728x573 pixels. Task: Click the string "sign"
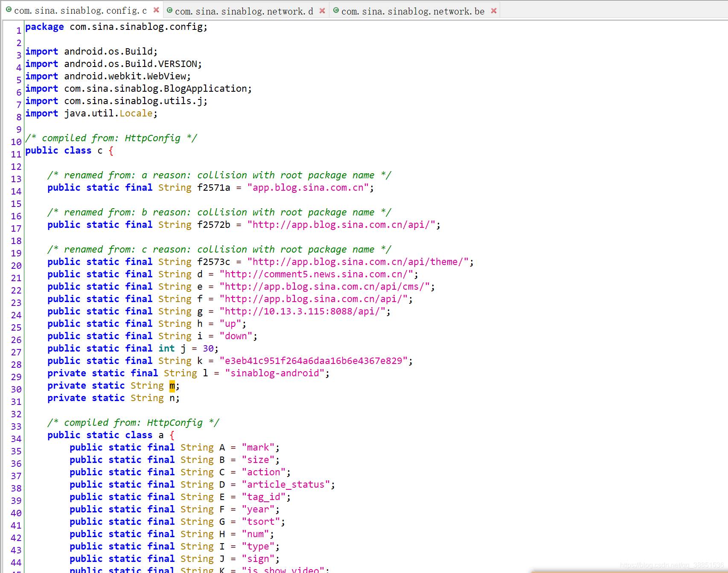pos(258,559)
